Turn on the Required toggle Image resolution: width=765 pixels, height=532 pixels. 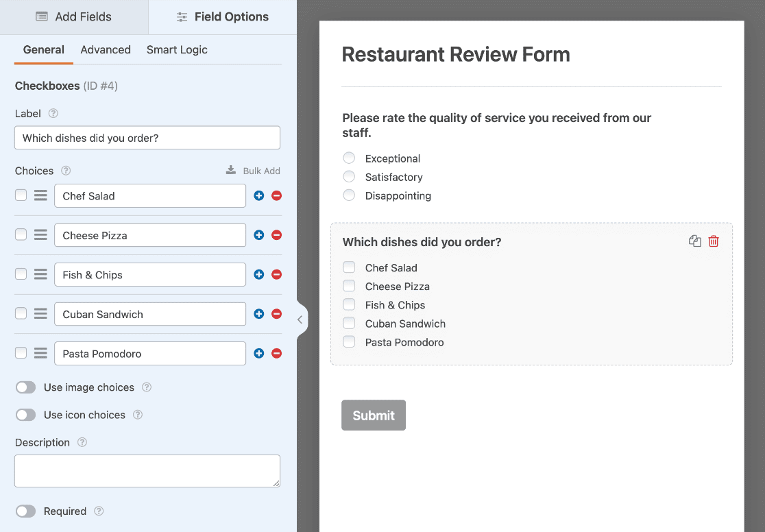click(25, 511)
